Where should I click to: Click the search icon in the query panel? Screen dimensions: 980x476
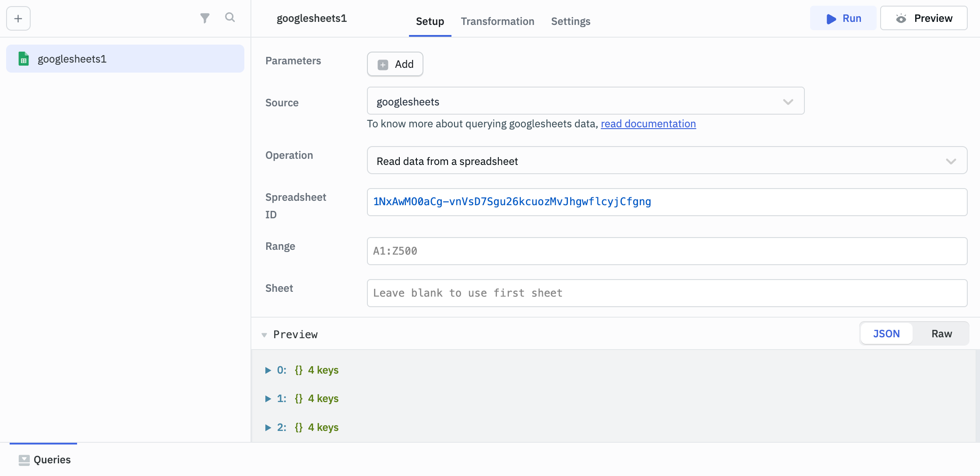230,18
